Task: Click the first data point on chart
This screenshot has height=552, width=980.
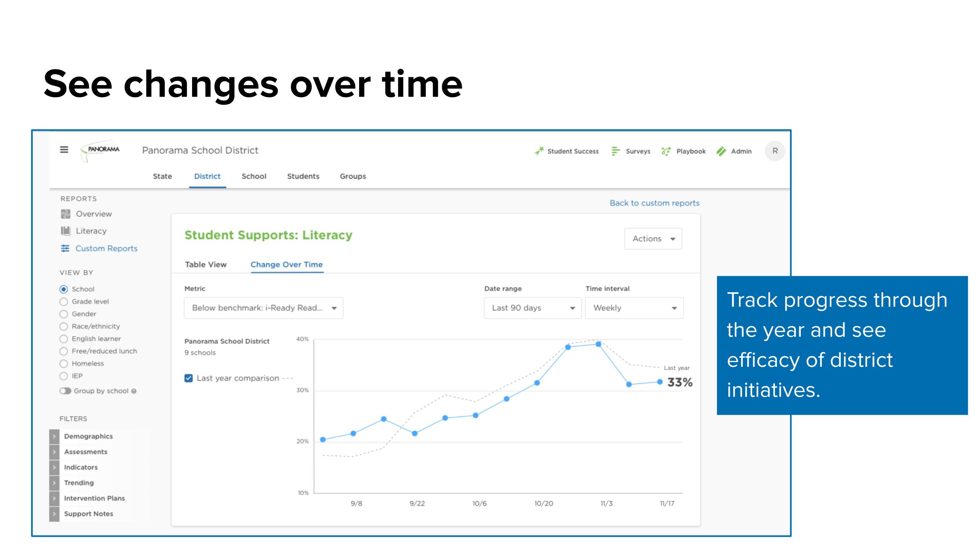Action: 323,440
